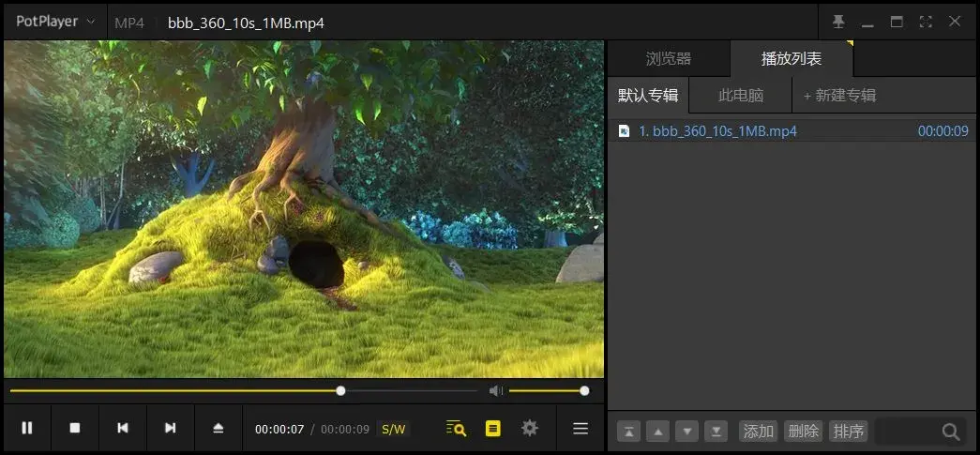
Task: Move playlist item up one
Action: (x=657, y=432)
